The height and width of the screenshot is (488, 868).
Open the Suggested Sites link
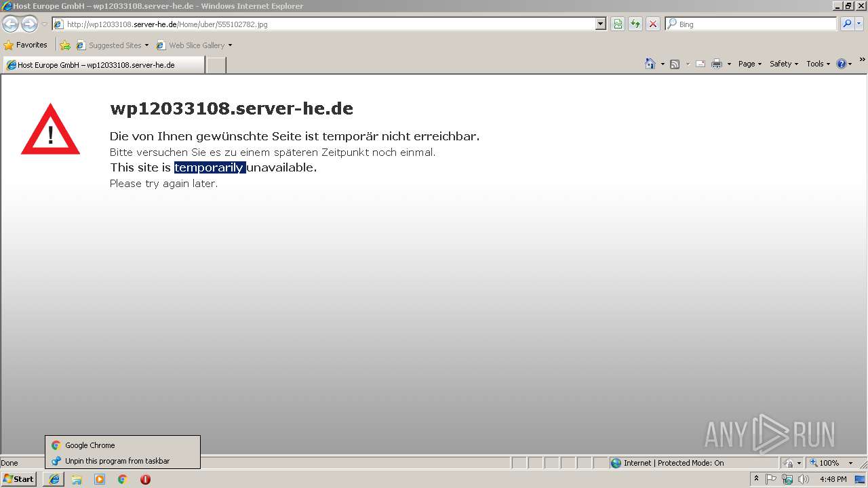coord(112,45)
